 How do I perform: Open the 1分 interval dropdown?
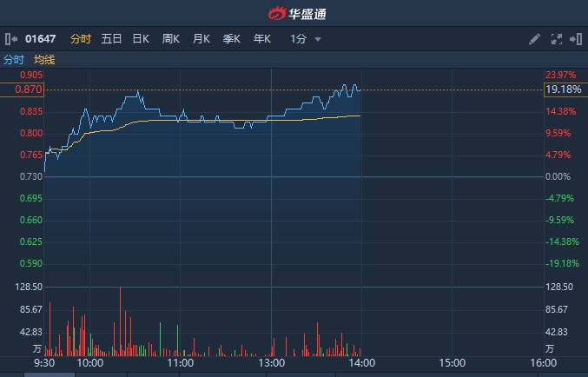[x=306, y=39]
